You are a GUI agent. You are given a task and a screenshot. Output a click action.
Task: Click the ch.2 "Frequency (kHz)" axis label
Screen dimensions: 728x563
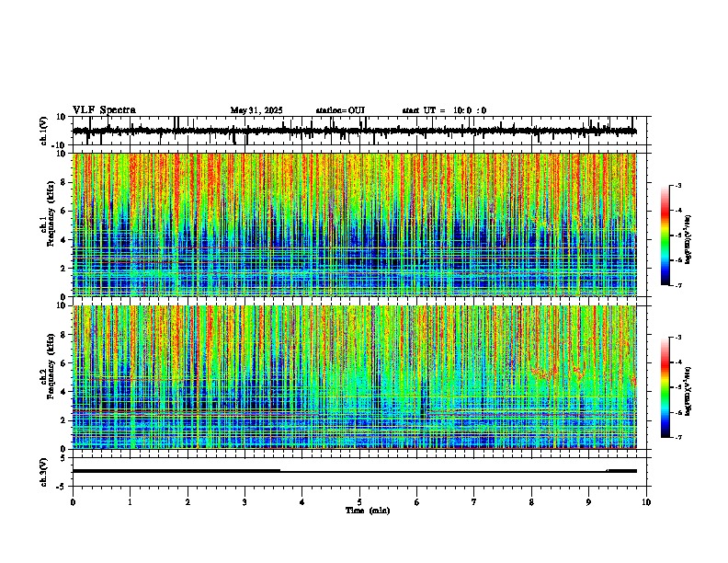51,366
